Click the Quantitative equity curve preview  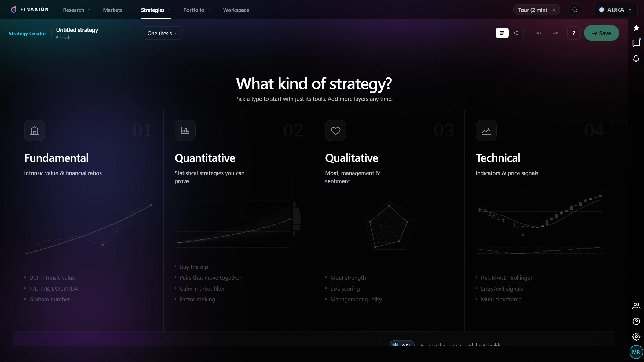238,224
